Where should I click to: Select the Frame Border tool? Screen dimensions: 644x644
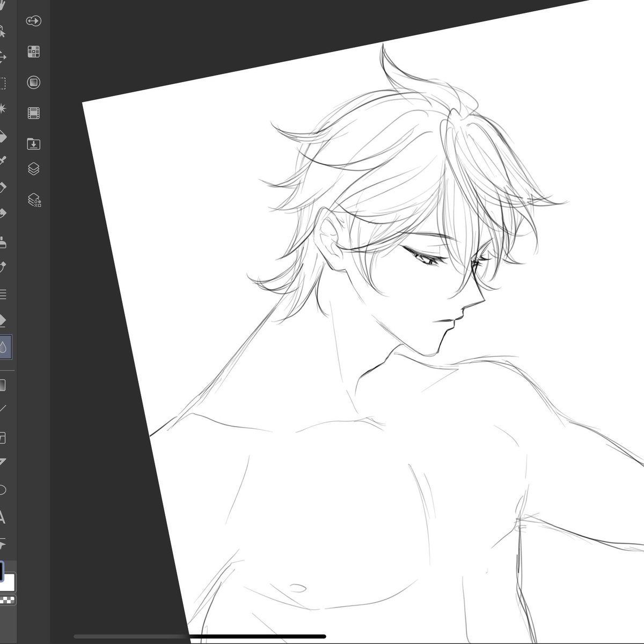2,437
